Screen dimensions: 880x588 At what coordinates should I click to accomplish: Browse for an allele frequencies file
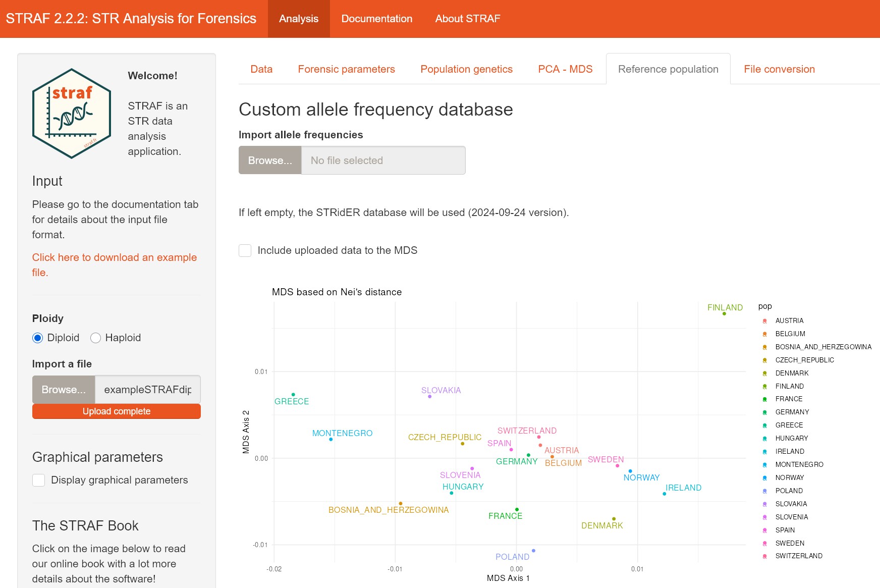(x=270, y=161)
